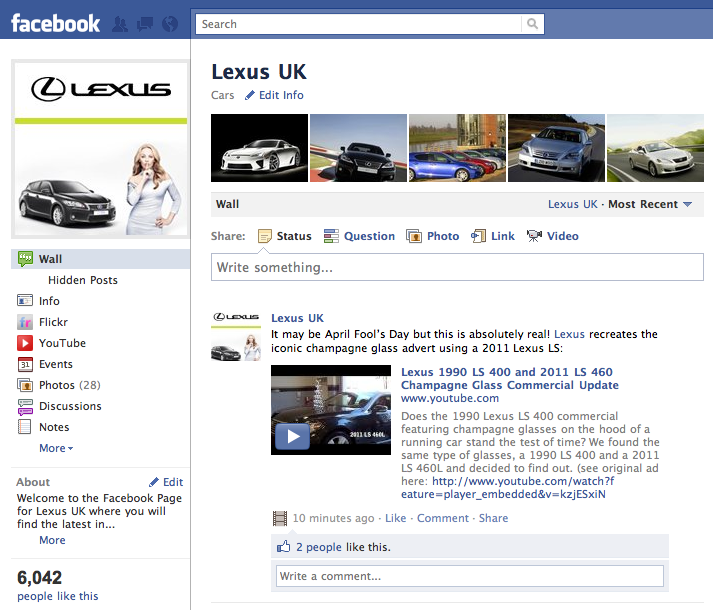
Task: Open post author's Lexus avatar
Action: click(x=236, y=336)
